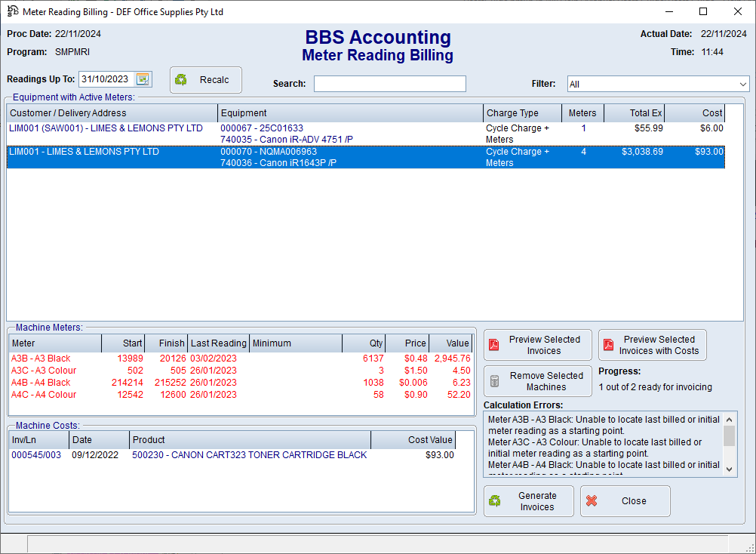Open the Readings Up To calendar picker

pos(143,79)
